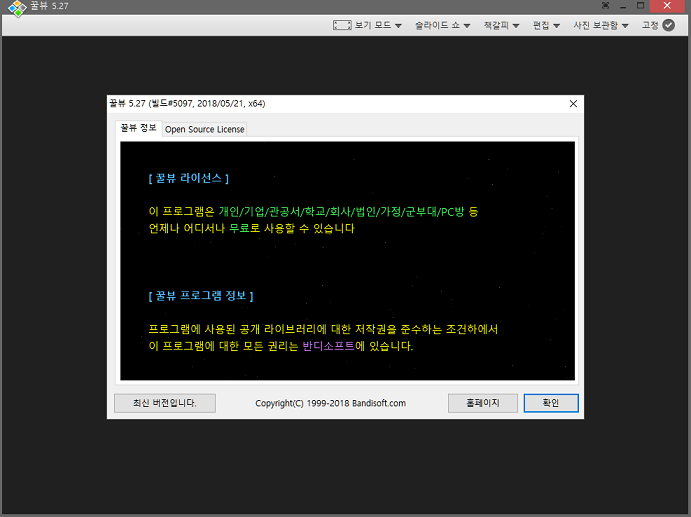Viewport: 691px width, 517px height.
Task: Open the 편집 edit menu
Action: click(x=546, y=25)
